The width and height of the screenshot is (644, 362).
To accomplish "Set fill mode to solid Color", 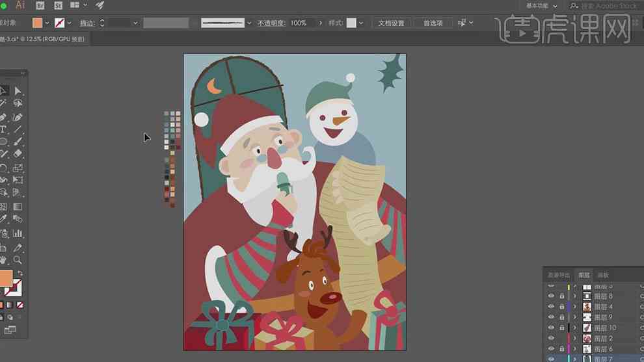I will pyautogui.click(x=2, y=305).
